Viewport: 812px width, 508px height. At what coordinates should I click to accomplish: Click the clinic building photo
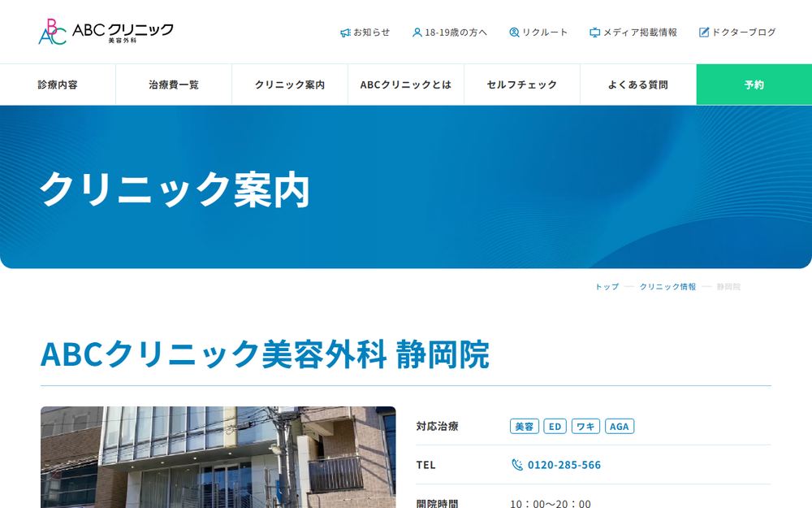(218, 457)
